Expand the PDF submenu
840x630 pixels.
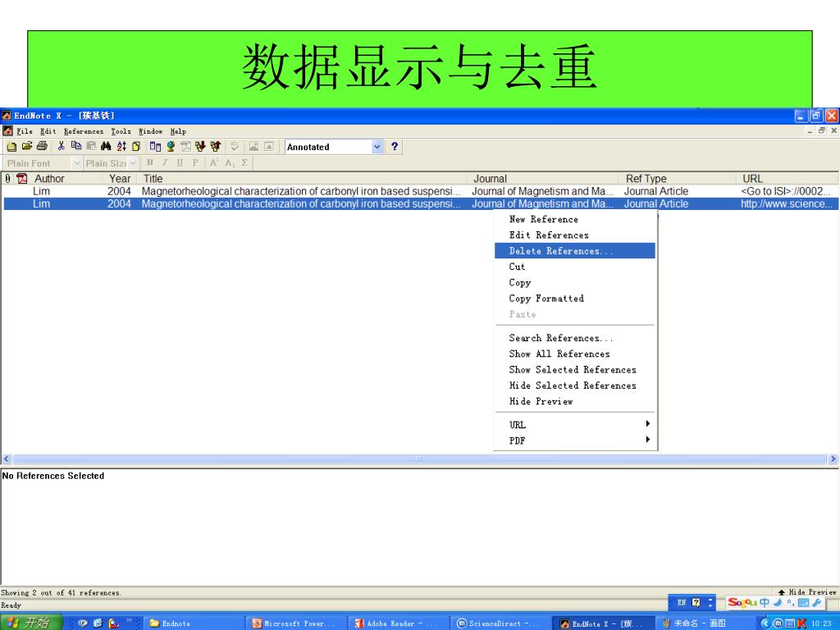click(575, 441)
